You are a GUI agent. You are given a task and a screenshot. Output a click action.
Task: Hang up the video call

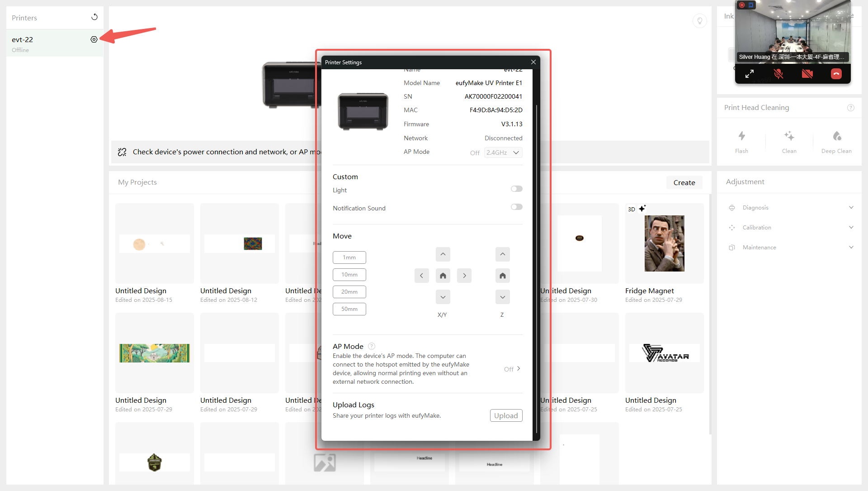(x=836, y=74)
